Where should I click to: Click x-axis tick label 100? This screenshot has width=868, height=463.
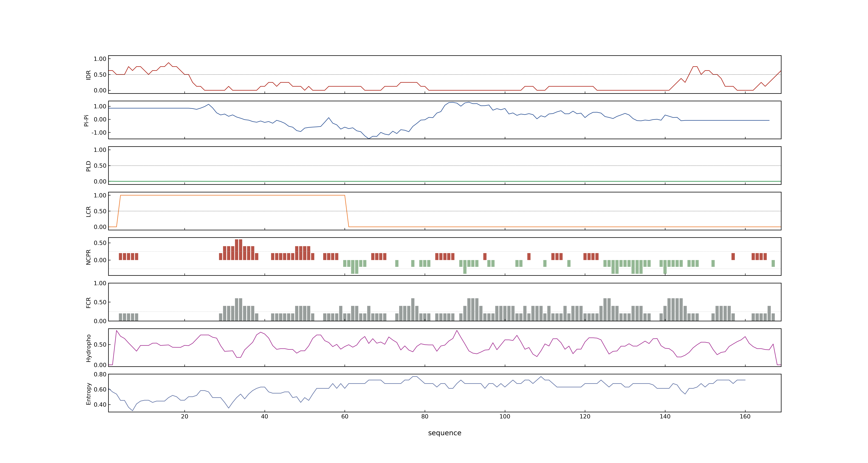coord(505,416)
